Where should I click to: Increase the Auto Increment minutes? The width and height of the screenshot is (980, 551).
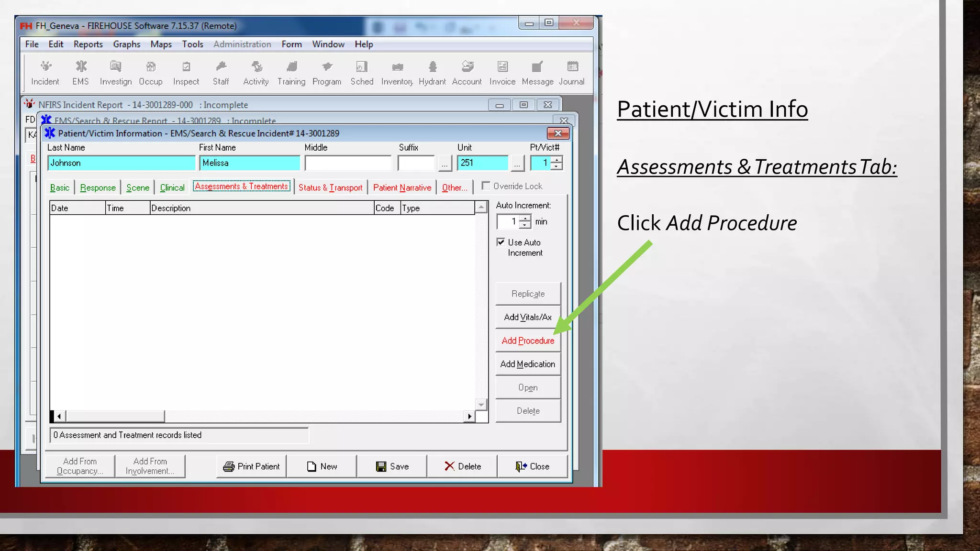[525, 218]
